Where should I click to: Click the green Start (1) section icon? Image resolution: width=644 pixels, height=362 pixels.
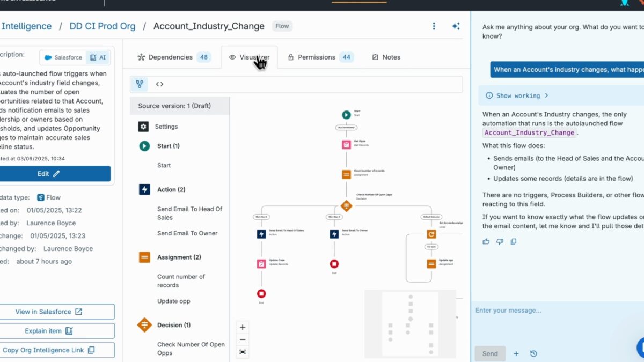[144, 146]
